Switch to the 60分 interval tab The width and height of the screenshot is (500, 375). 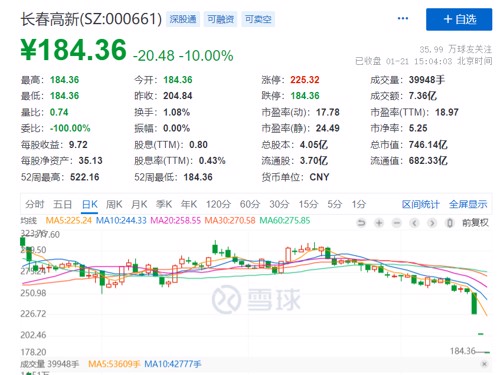(250, 204)
